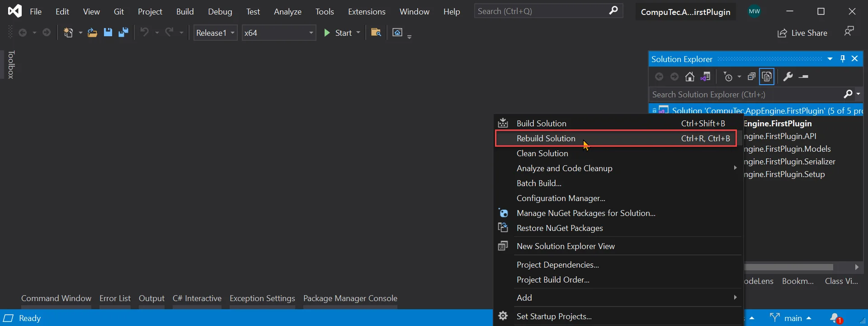Image resolution: width=868 pixels, height=326 pixels.
Task: Open the Build menu in menu bar
Action: coord(185,12)
